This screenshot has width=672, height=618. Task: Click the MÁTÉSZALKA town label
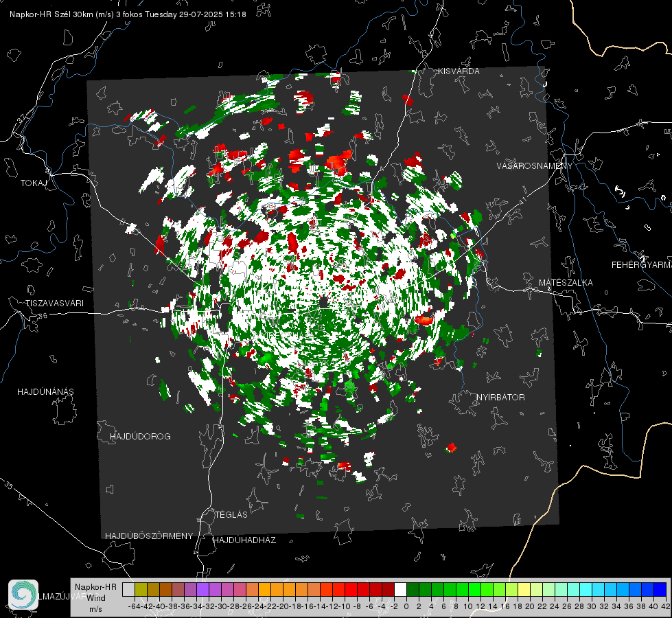click(566, 283)
